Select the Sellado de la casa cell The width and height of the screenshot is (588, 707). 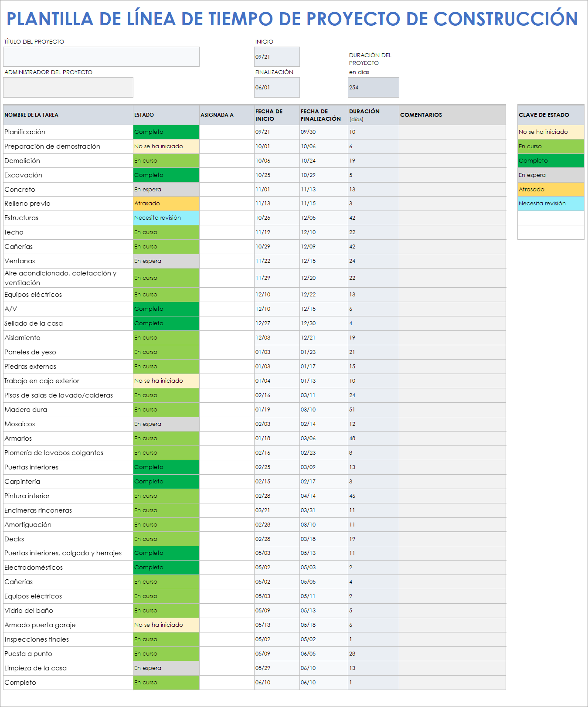(68, 323)
